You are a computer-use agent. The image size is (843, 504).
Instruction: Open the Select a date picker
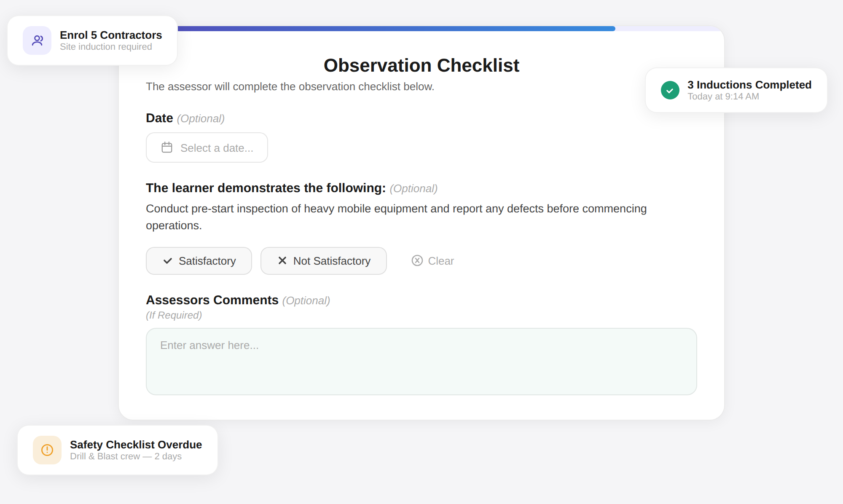207,147
